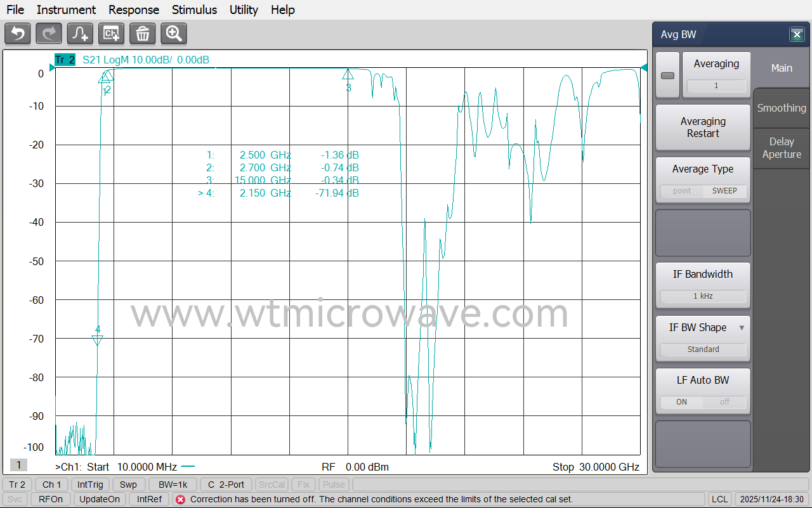The height and width of the screenshot is (508, 812).
Task: Click the BW=1k status bar button
Action: pyautogui.click(x=173, y=485)
